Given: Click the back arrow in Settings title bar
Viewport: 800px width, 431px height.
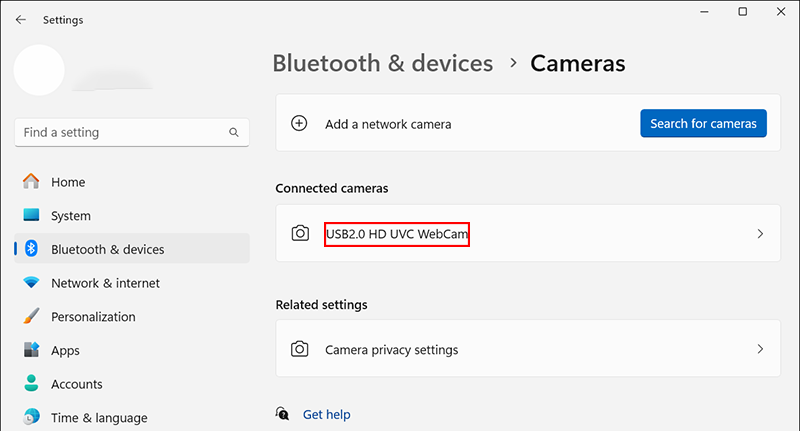Looking at the screenshot, I should click(x=20, y=19).
